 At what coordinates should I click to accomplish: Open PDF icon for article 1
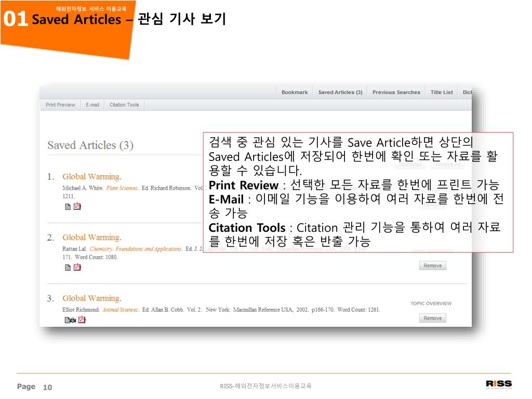(77, 206)
